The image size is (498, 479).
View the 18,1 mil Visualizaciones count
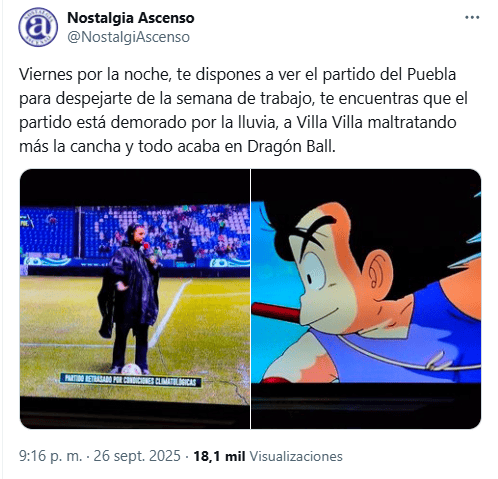tap(268, 456)
